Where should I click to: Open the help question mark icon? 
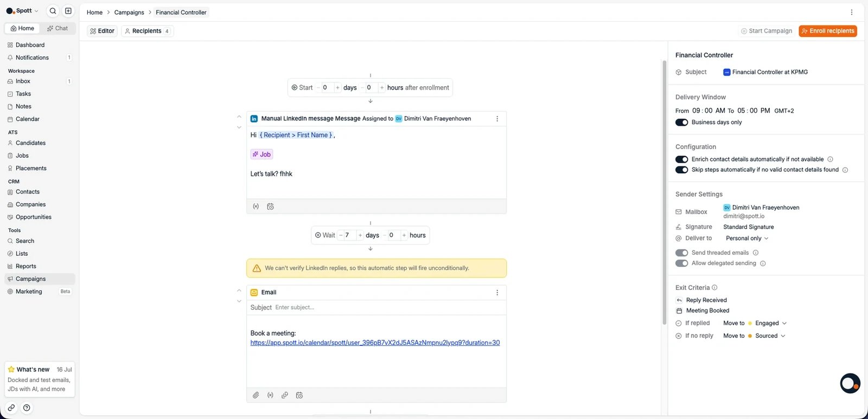tap(27, 408)
